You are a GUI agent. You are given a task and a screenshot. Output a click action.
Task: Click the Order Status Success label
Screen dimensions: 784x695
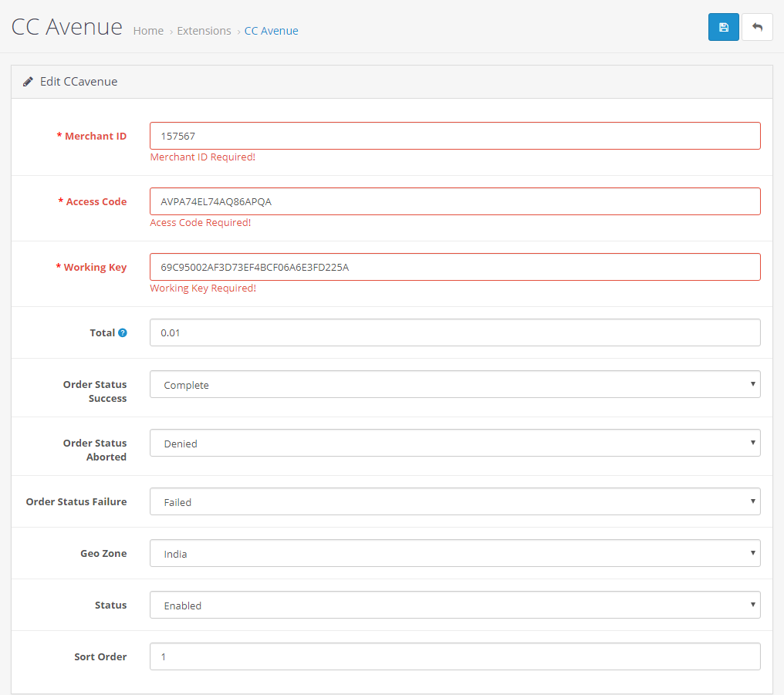click(95, 391)
